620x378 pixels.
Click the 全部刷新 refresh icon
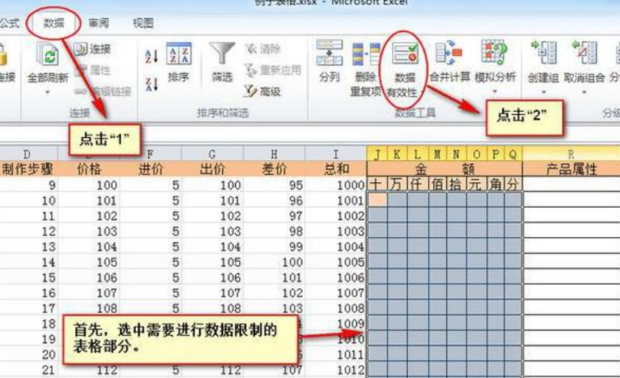tap(48, 54)
